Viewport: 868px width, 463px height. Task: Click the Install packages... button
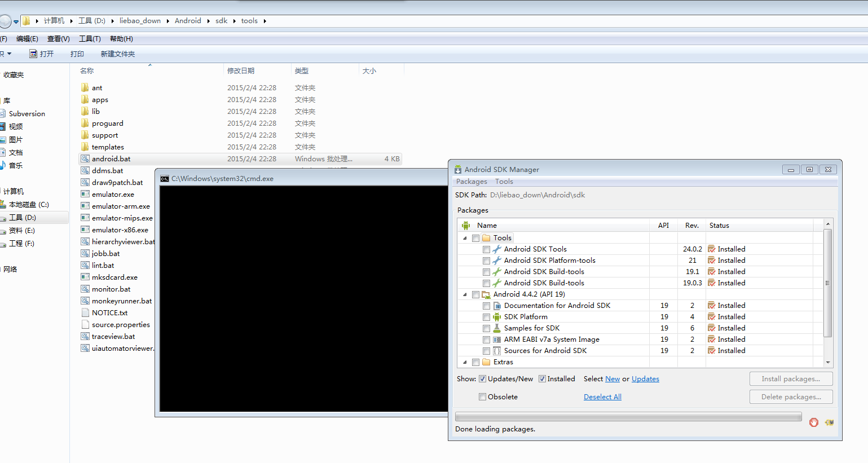click(x=791, y=379)
